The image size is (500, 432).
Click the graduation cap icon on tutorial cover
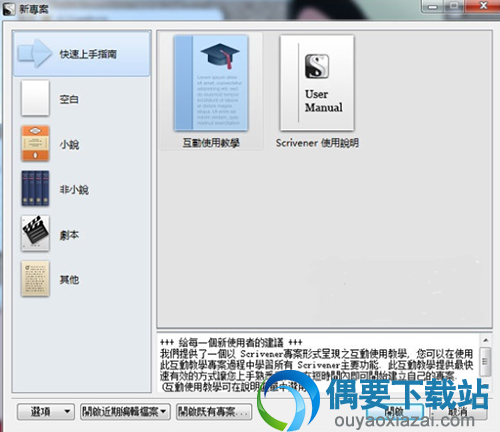tap(220, 56)
